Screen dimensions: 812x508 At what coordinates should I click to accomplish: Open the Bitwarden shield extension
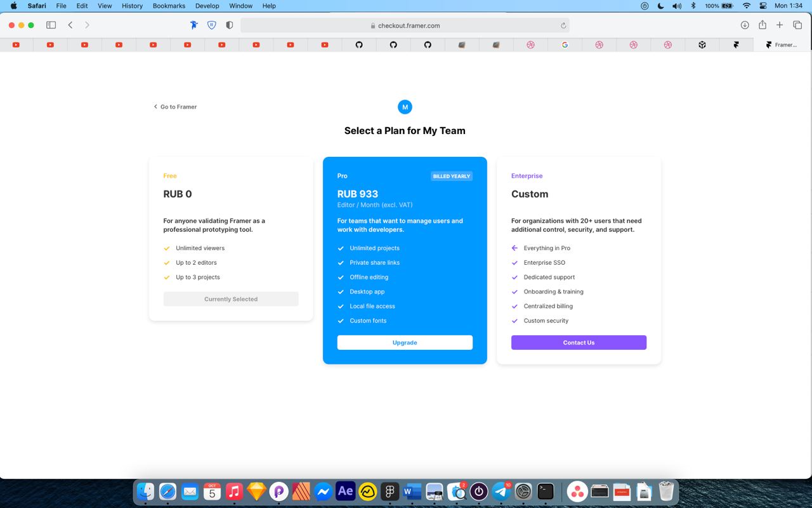tap(212, 25)
